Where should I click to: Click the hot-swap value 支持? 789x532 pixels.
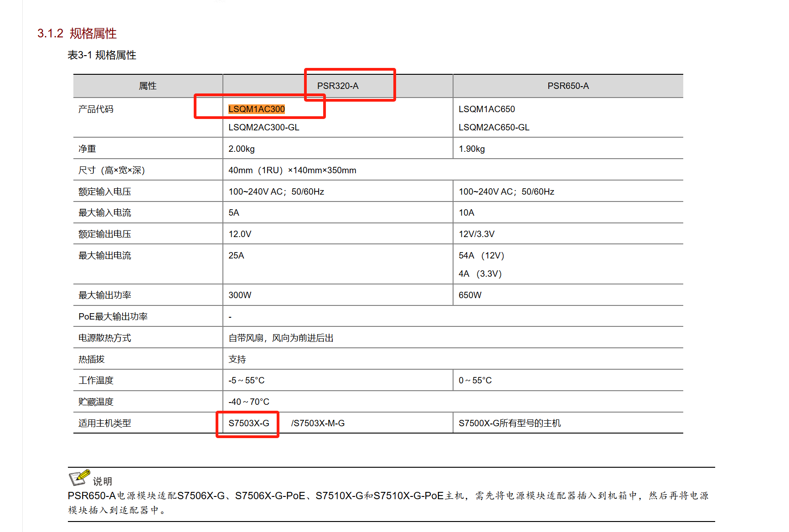click(237, 359)
